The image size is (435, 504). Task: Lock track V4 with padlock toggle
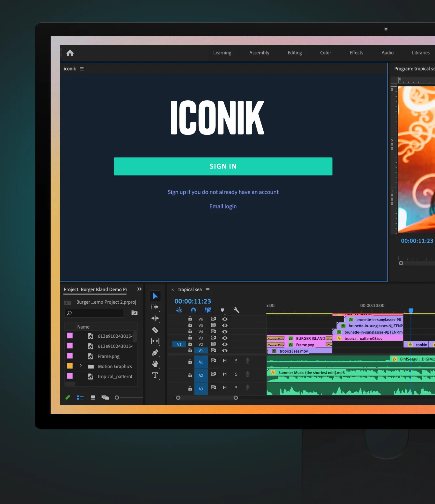coord(190,331)
